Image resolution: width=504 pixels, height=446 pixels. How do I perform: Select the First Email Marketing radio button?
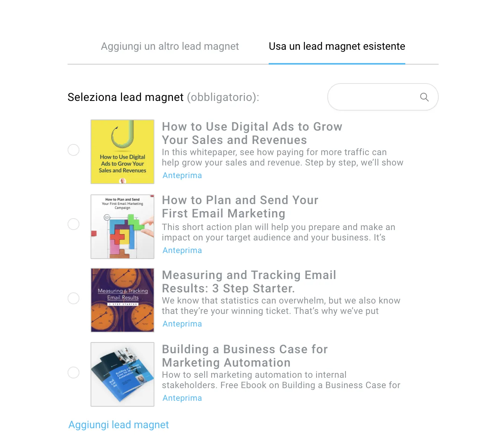tap(73, 224)
